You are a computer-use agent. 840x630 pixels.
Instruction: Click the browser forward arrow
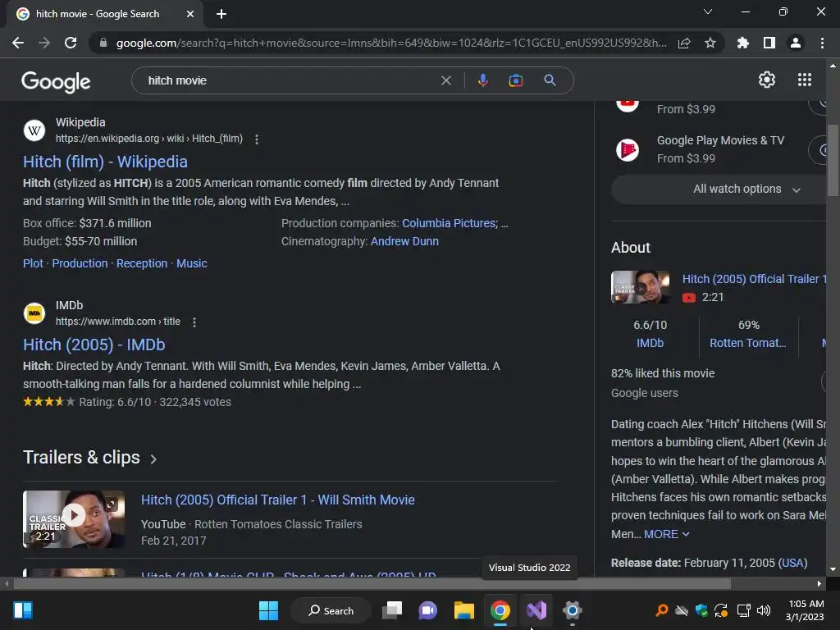[x=44, y=43]
